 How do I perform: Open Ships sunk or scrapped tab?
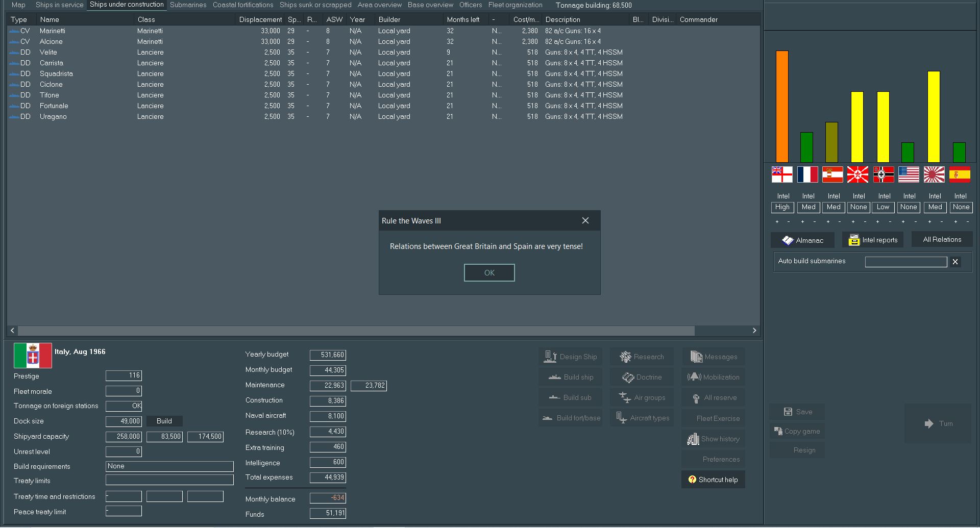tap(315, 5)
